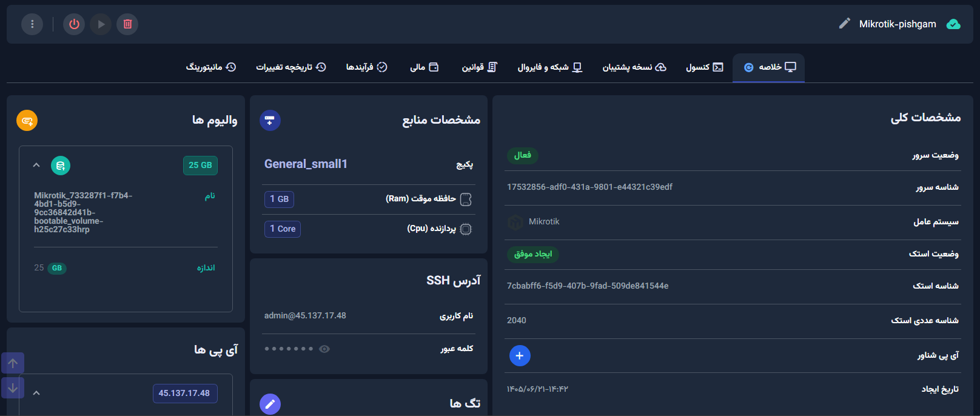Image resolution: width=980 pixels, height=416 pixels.
Task: Open the مانیتورینگ monitoring tab
Action: tap(211, 67)
